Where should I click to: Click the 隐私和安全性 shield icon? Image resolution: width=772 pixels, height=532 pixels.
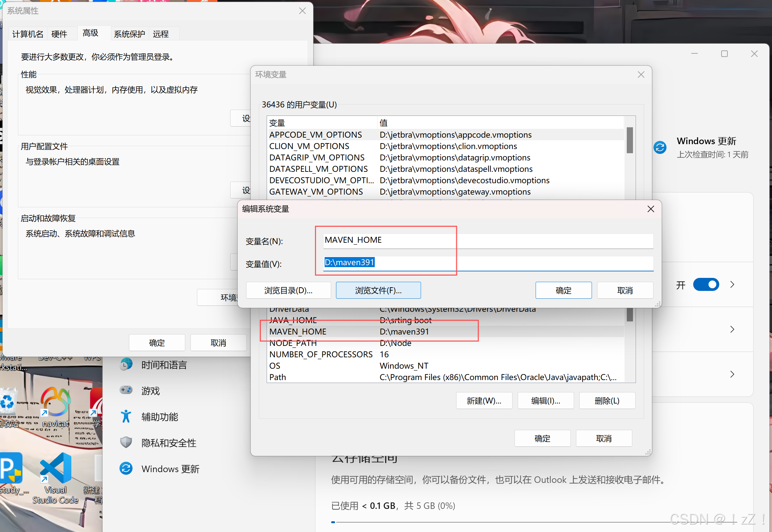(x=126, y=442)
